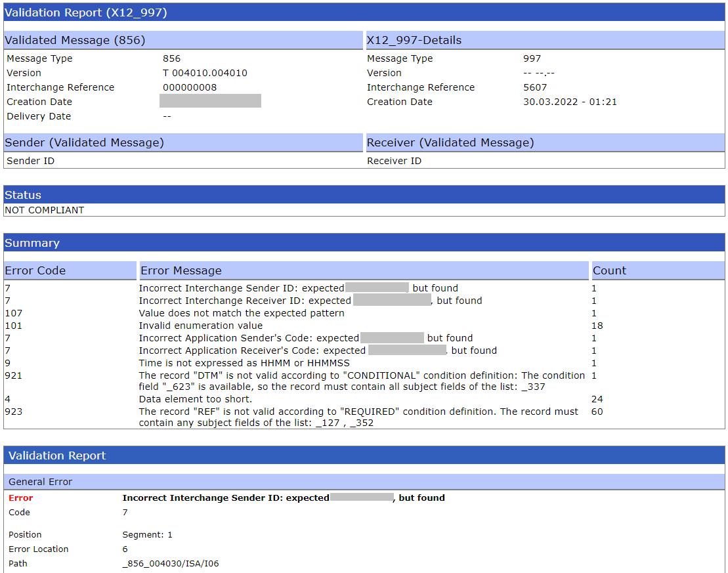The height and width of the screenshot is (573, 728).
Task: Click the "NOT COMPLIANT" status text
Action: 45,210
